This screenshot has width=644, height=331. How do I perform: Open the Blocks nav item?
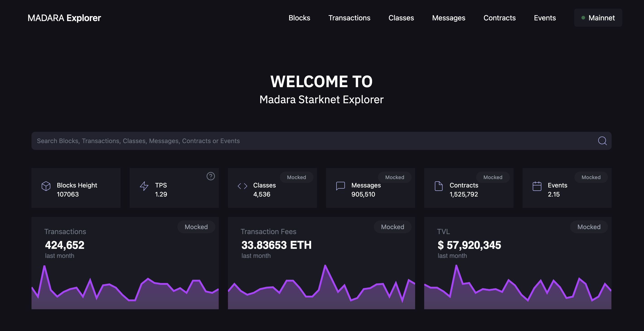[x=299, y=18]
